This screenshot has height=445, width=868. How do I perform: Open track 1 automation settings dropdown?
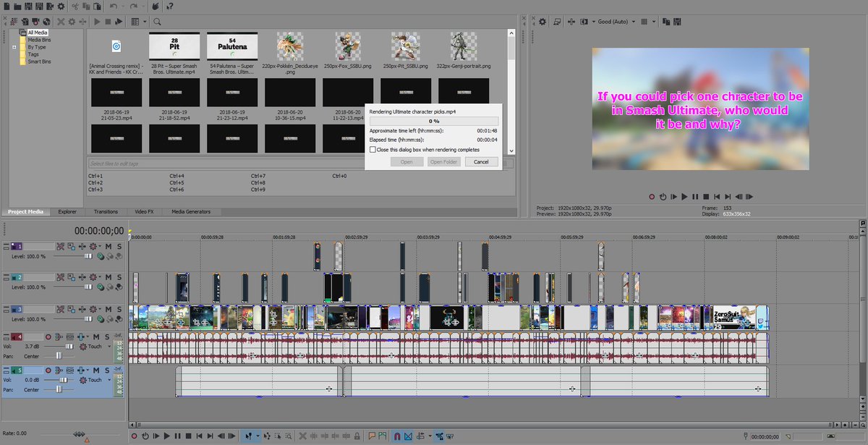100,247
